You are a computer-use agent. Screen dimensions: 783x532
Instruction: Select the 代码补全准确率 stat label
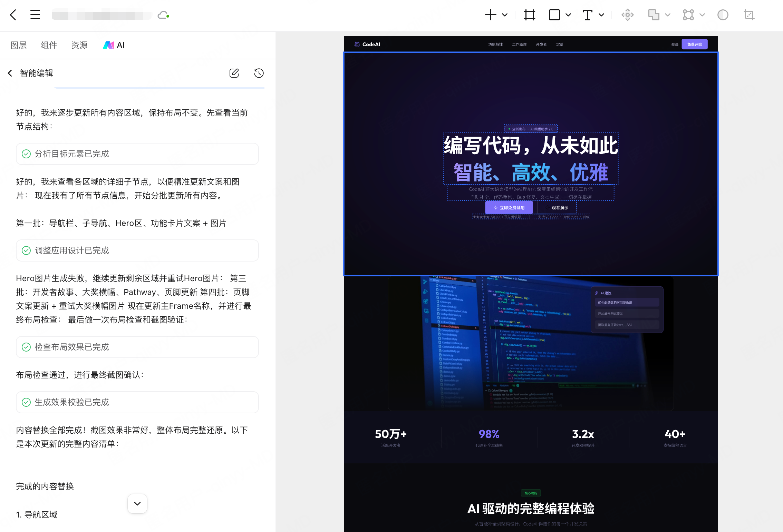tap(489, 445)
